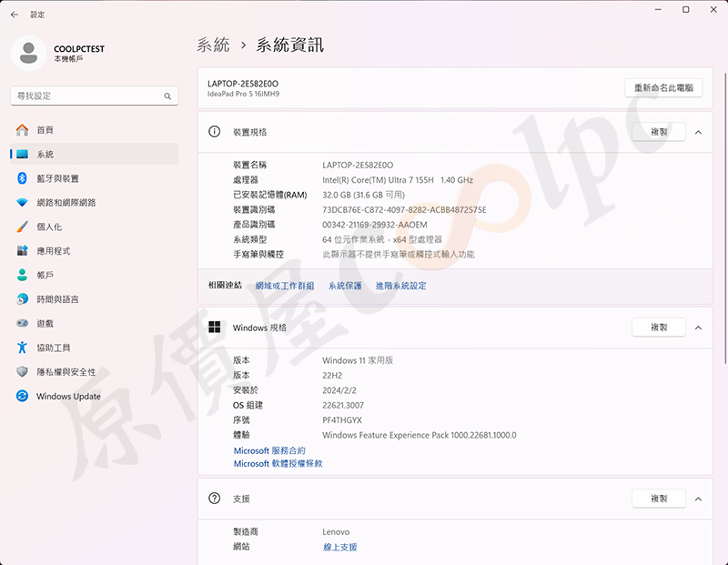Image resolution: width=728 pixels, height=565 pixels.
Task: Open the COOLPCTEST account avatar
Action: coord(28,53)
